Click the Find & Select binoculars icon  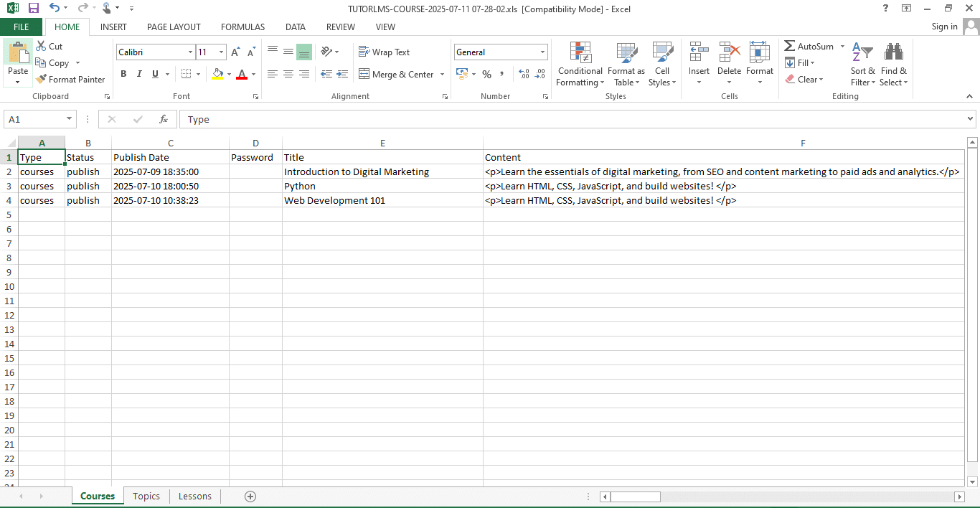[893, 52]
